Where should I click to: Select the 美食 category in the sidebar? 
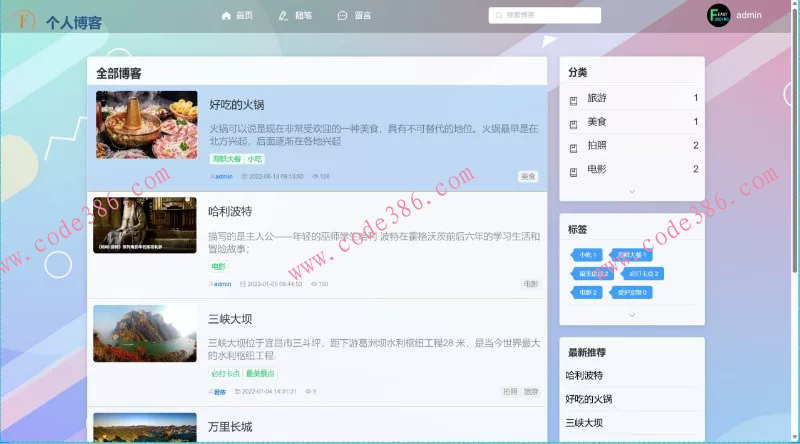coord(633,121)
